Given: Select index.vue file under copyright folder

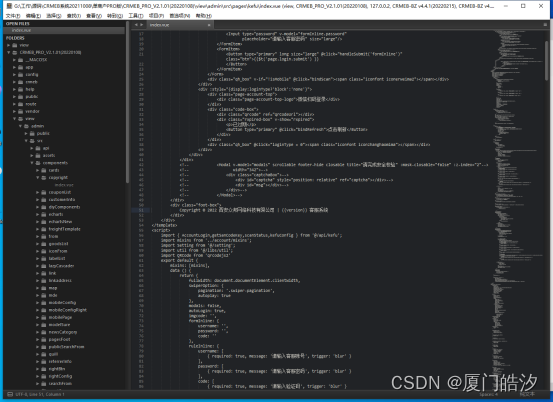Looking at the screenshot, I should click(x=64, y=185).
